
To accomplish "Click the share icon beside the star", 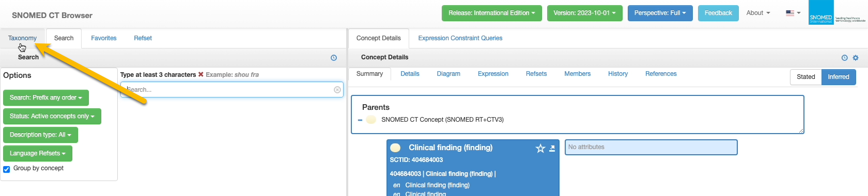I will 552,149.
